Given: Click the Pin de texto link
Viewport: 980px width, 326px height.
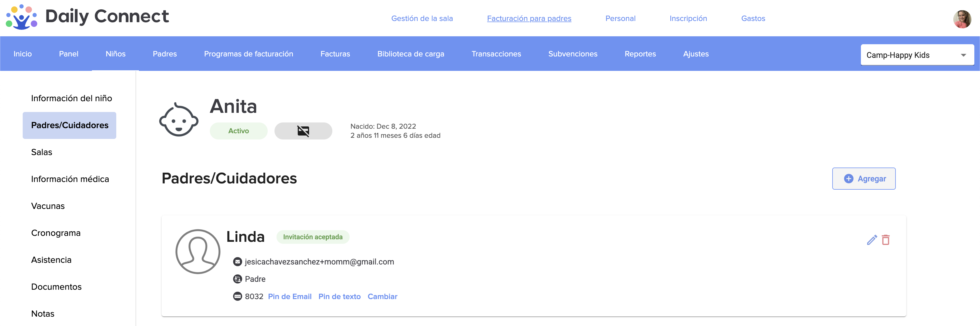Looking at the screenshot, I should pos(339,296).
